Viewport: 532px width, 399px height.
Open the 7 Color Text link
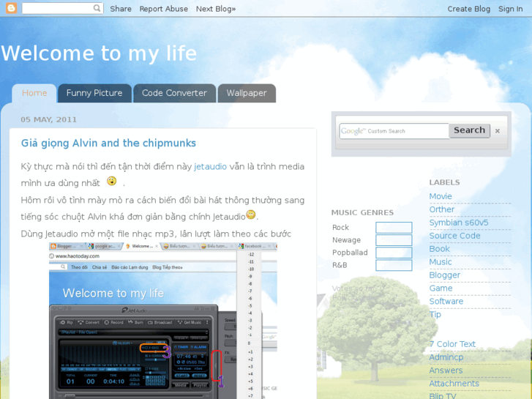(x=452, y=344)
